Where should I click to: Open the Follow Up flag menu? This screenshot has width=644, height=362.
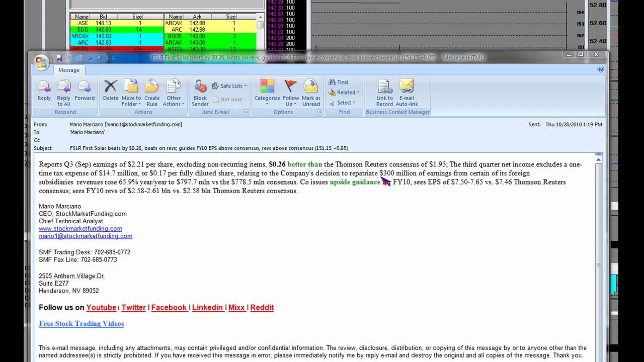pyautogui.click(x=291, y=94)
